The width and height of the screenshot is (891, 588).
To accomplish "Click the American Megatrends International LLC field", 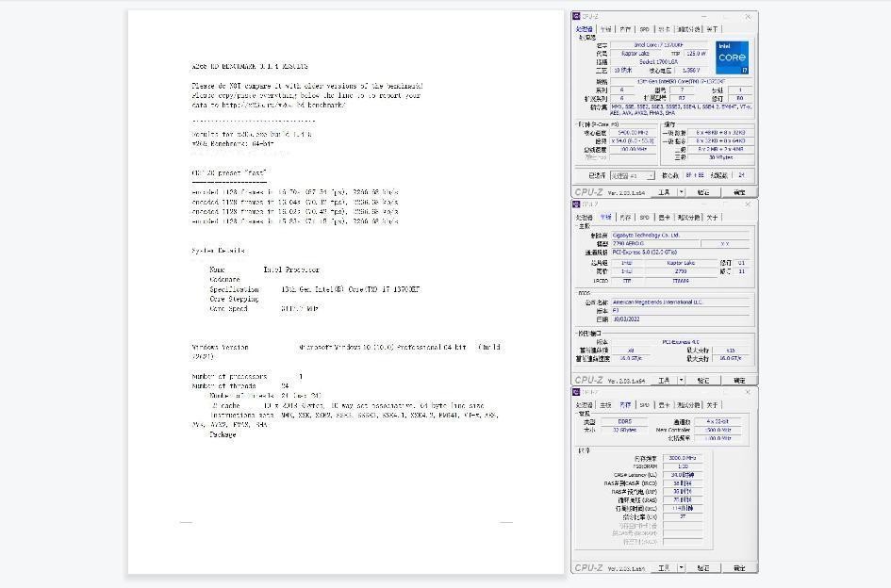I will coord(680,302).
